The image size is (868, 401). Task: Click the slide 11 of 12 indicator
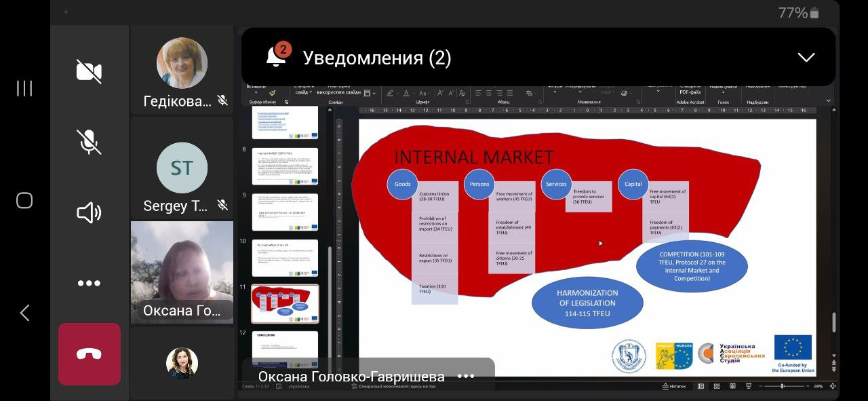tap(256, 387)
